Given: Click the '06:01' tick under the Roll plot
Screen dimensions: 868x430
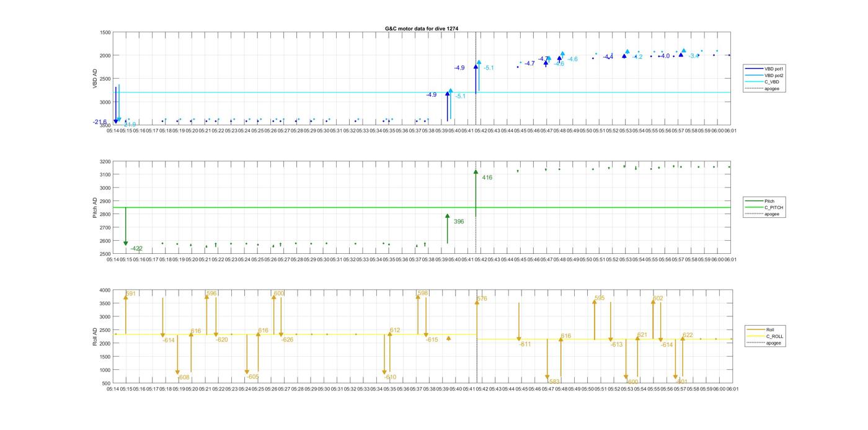Looking at the screenshot, I should 732,389.
